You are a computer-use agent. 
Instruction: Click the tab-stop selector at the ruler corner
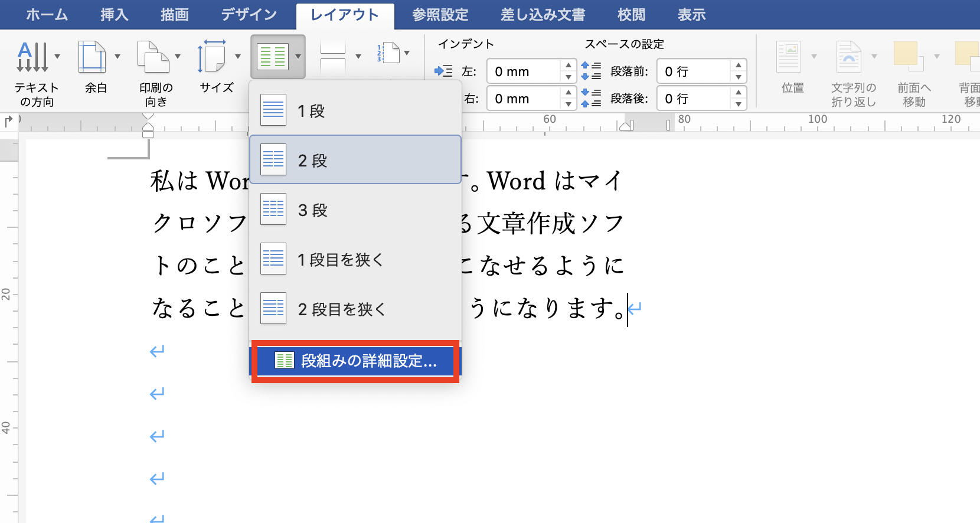(8, 122)
